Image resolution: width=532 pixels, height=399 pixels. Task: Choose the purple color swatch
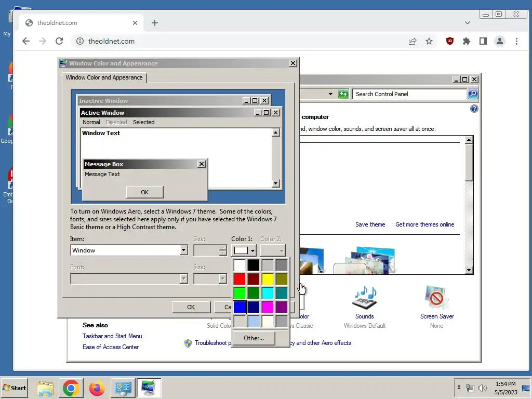coord(281,307)
